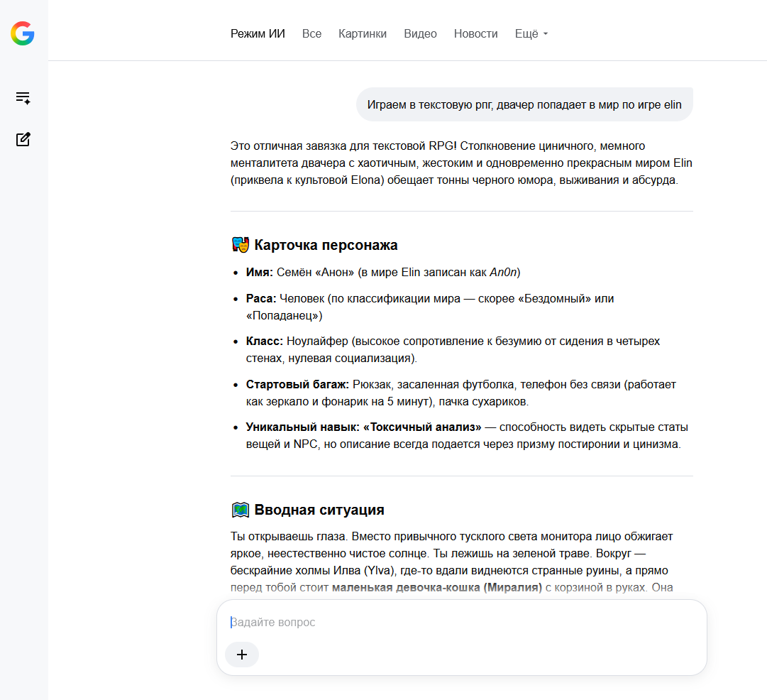Open the AI mode history list icon
This screenshot has width=767, height=700.
(x=23, y=98)
